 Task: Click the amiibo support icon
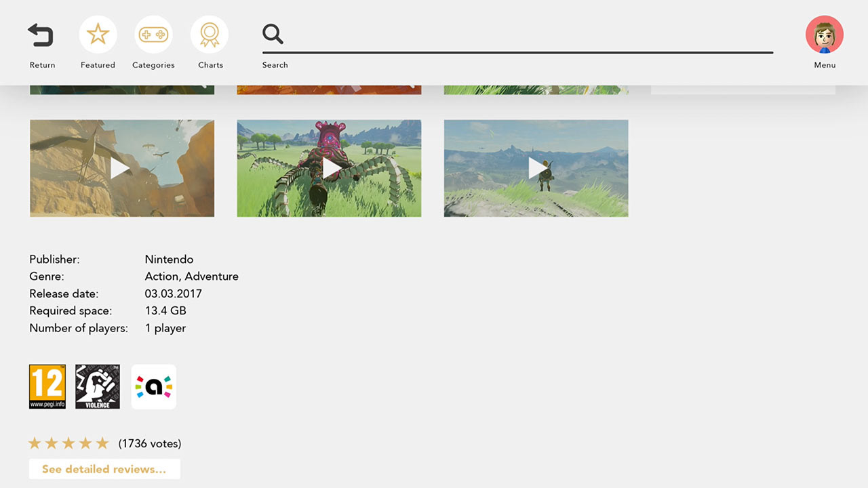[154, 387]
